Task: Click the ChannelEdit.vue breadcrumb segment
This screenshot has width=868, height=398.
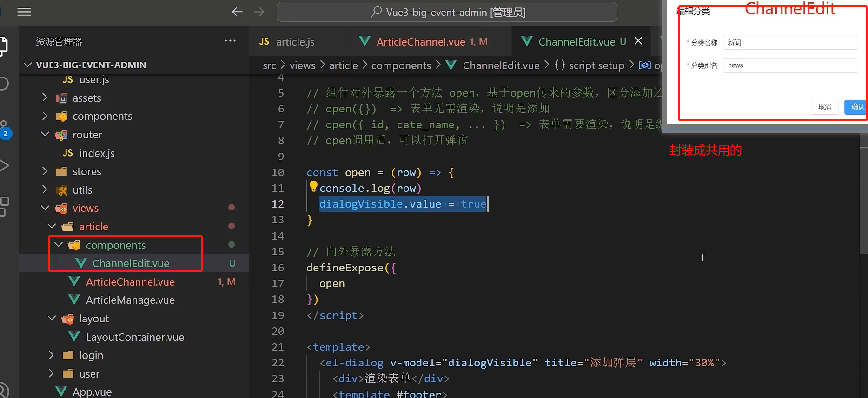Action: [501, 65]
